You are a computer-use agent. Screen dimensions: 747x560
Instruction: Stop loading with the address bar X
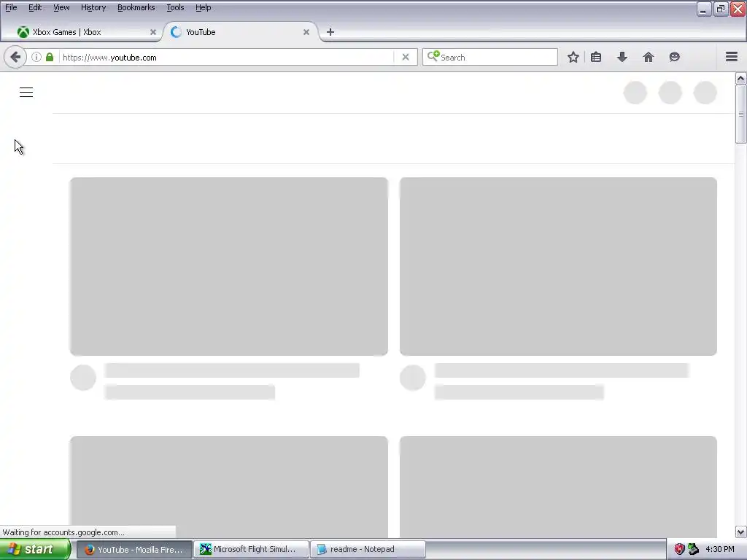406,57
